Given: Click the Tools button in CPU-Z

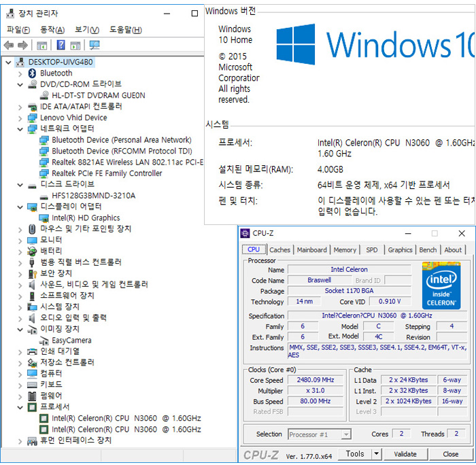Looking at the screenshot, I should coord(355,453).
